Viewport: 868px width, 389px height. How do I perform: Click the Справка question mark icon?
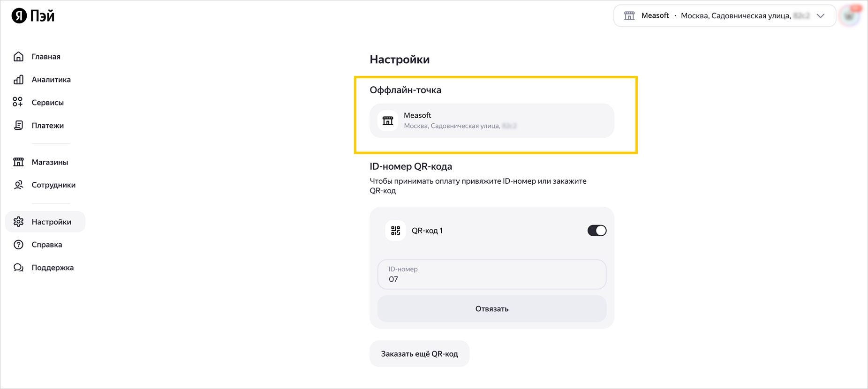pyautogui.click(x=18, y=245)
